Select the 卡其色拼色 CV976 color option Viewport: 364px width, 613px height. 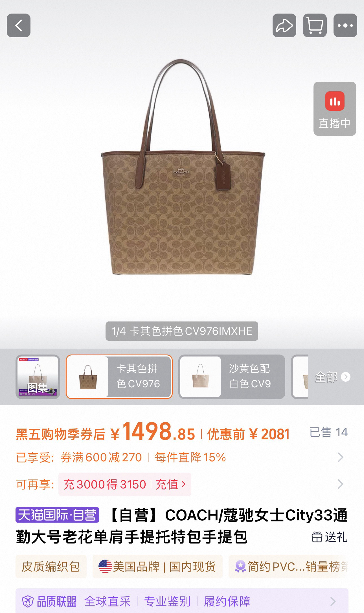pyautogui.click(x=119, y=377)
